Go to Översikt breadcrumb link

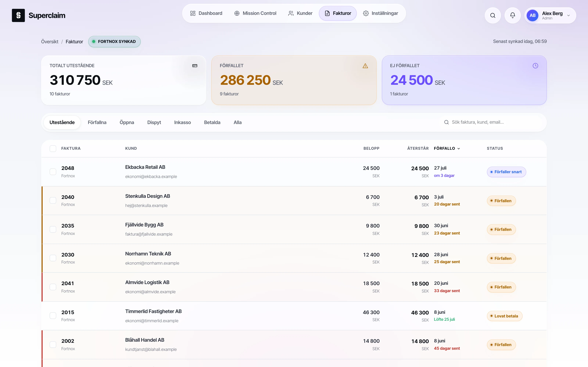[x=50, y=41]
